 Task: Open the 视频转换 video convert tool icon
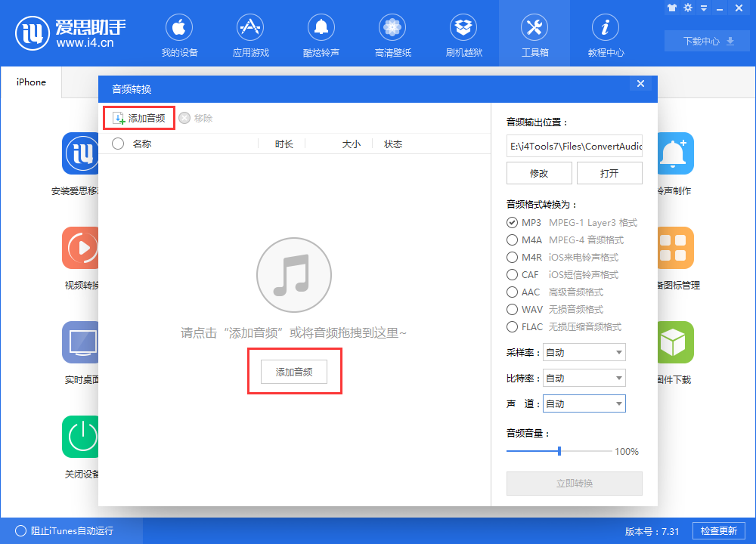pos(80,248)
